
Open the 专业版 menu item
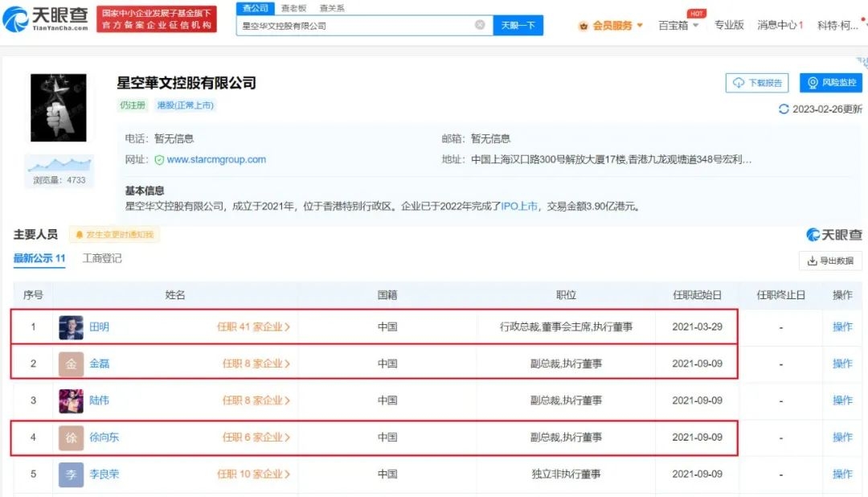[x=729, y=25]
